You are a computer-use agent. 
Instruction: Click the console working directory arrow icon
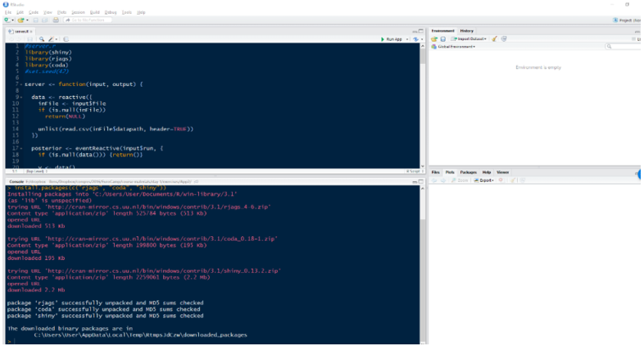point(197,181)
